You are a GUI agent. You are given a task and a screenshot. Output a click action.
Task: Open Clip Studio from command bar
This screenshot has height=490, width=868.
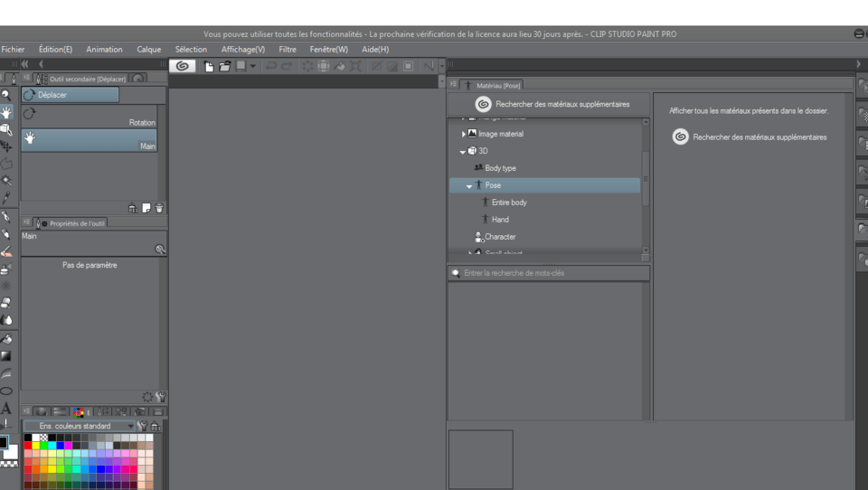182,66
